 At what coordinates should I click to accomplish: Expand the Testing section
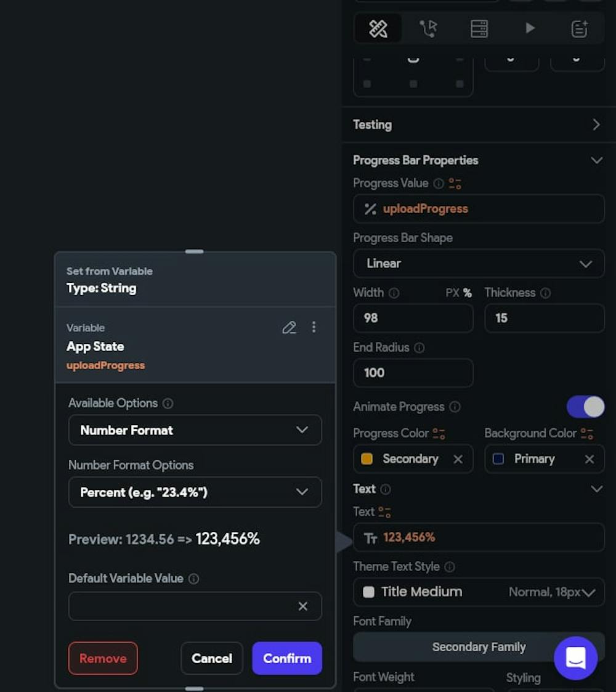click(x=479, y=125)
